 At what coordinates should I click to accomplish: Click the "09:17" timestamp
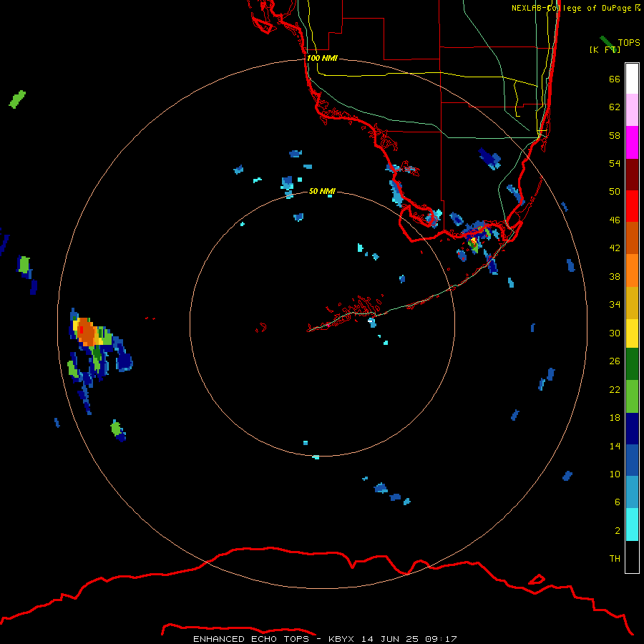pyautogui.click(x=442, y=639)
